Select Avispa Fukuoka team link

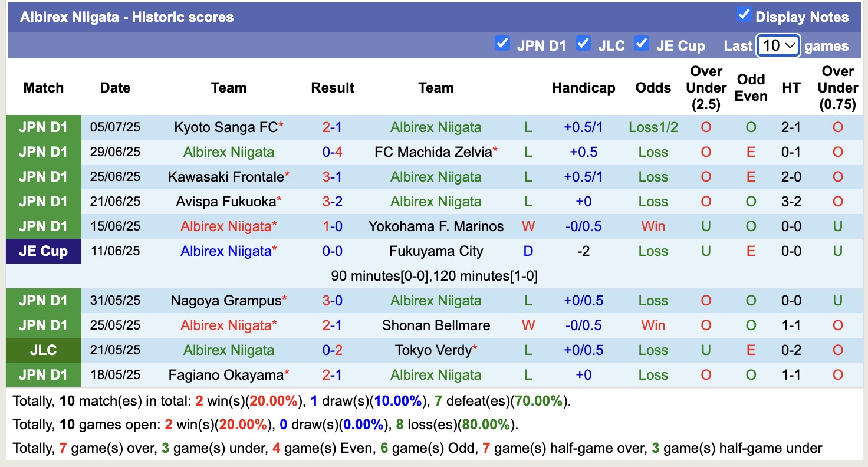(226, 202)
